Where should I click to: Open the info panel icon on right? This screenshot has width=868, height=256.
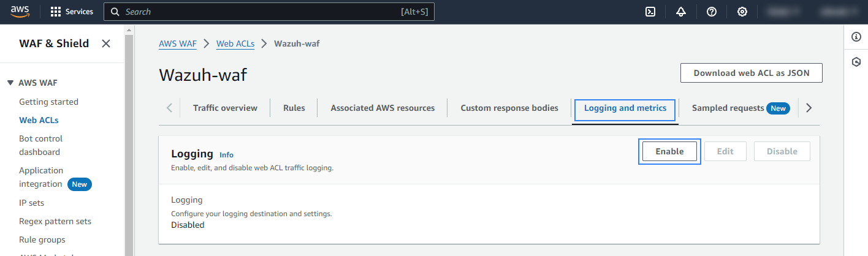856,37
